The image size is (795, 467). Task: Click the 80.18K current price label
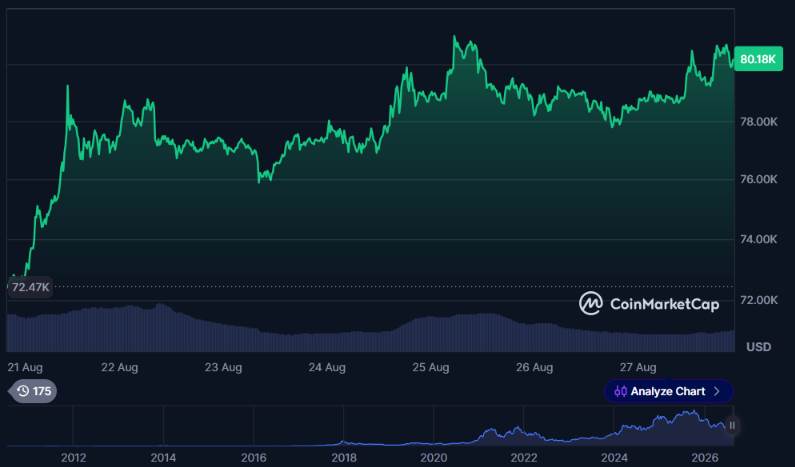pos(758,59)
